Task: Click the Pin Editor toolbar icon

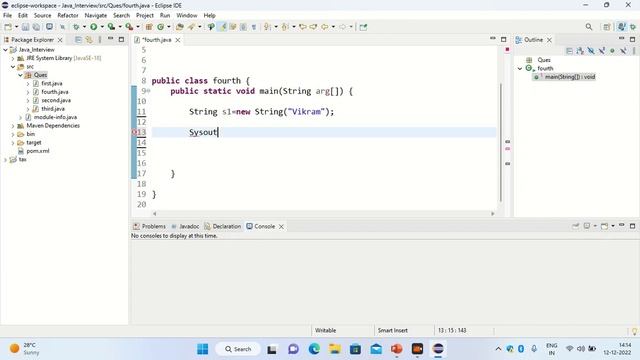Action: 363,27
